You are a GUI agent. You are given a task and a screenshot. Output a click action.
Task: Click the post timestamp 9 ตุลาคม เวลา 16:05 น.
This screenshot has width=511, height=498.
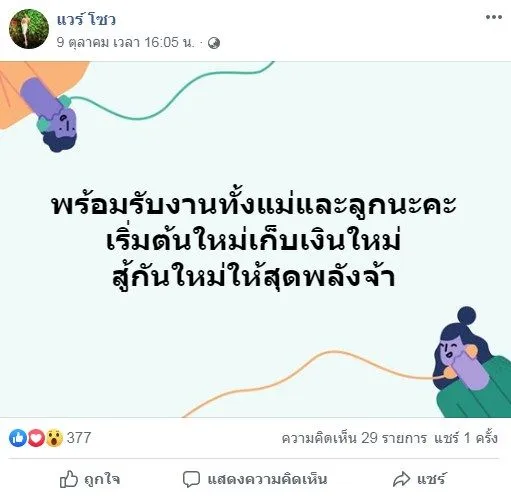click(125, 42)
